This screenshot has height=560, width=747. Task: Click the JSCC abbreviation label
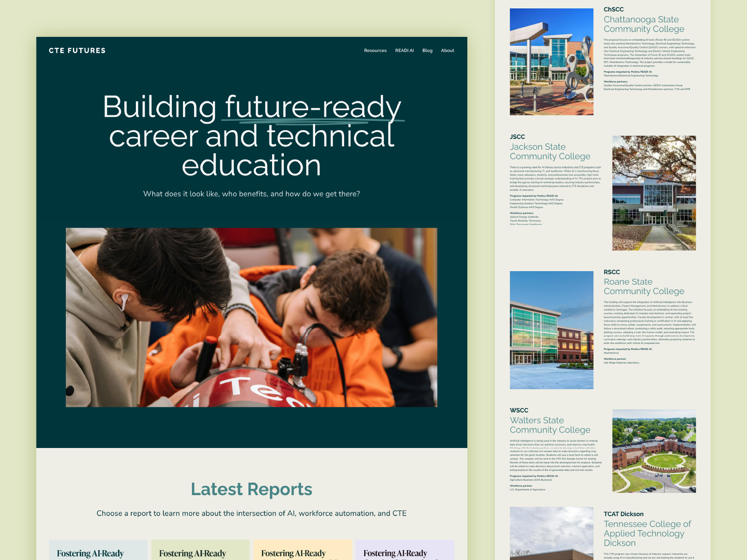517,137
